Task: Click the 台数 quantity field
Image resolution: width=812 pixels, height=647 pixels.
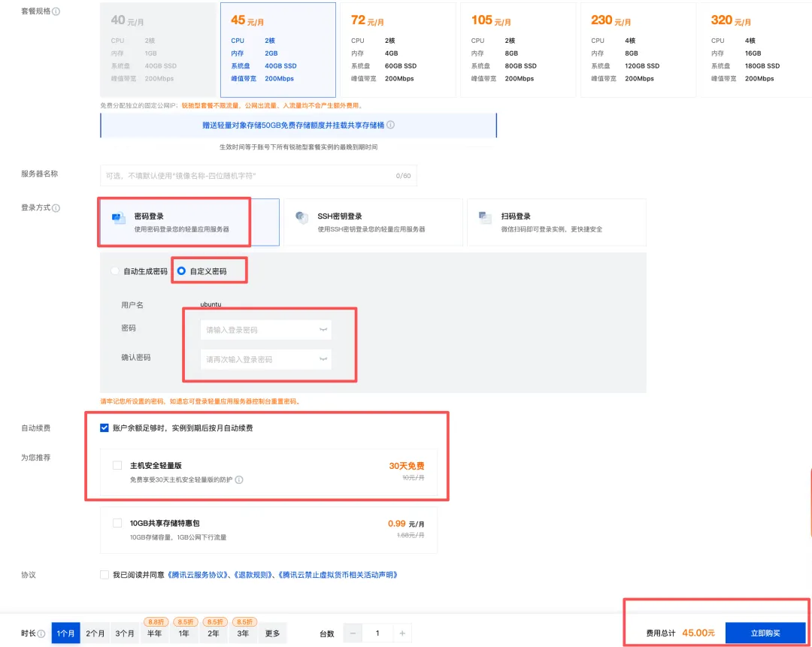Action: (377, 633)
